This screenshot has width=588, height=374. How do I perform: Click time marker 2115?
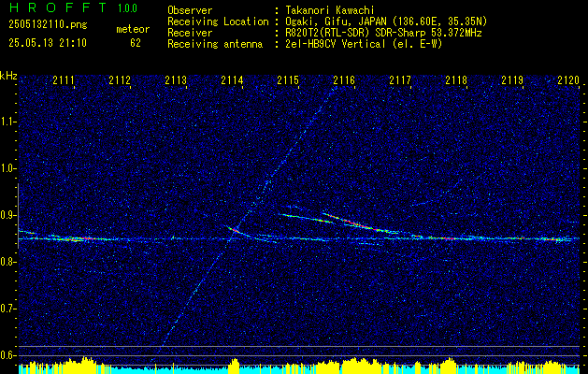click(288, 80)
